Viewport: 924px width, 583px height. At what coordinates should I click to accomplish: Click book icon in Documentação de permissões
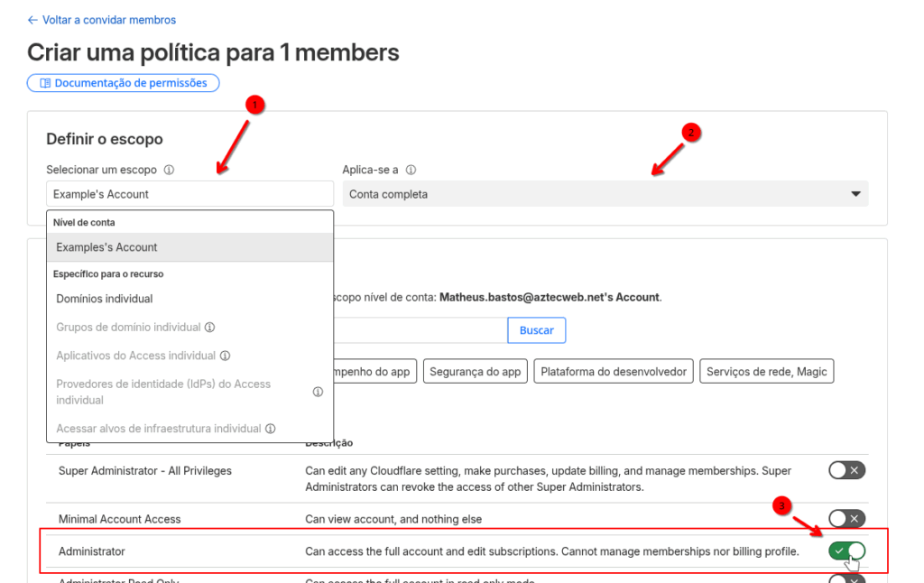44,83
